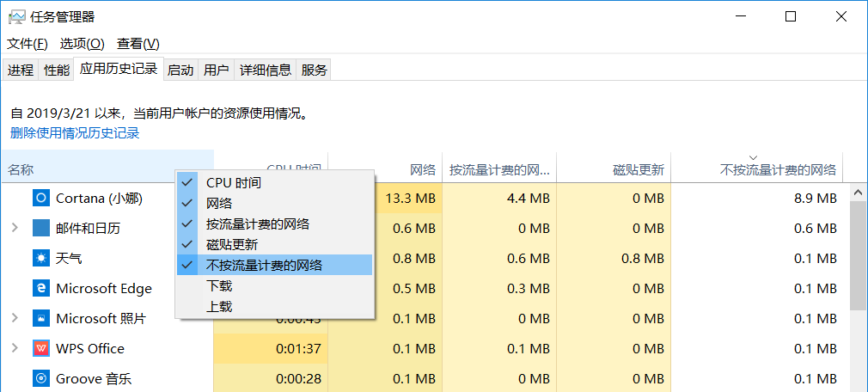Image resolution: width=868 pixels, height=392 pixels.
Task: Uncheck CPU 时间 column in context menu
Action: coord(274,182)
